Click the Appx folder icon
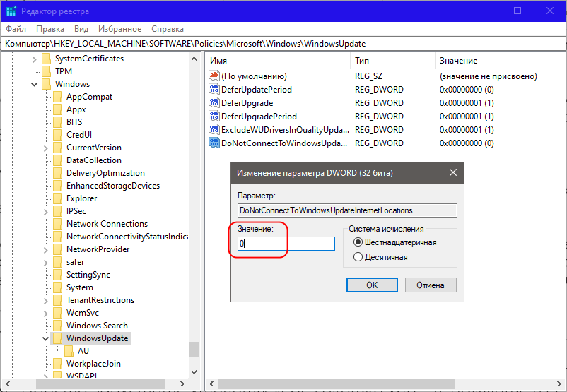Screen dimensions: 567x392 [57, 109]
